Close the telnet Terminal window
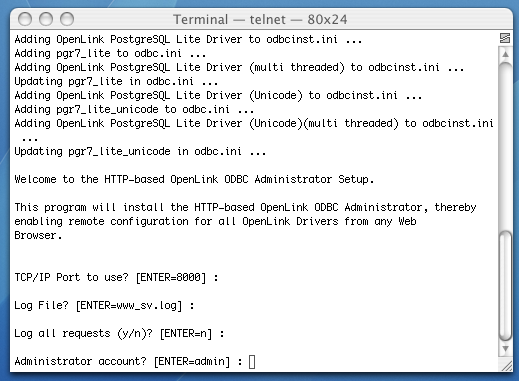This screenshot has width=519, height=381. (x=25, y=19)
